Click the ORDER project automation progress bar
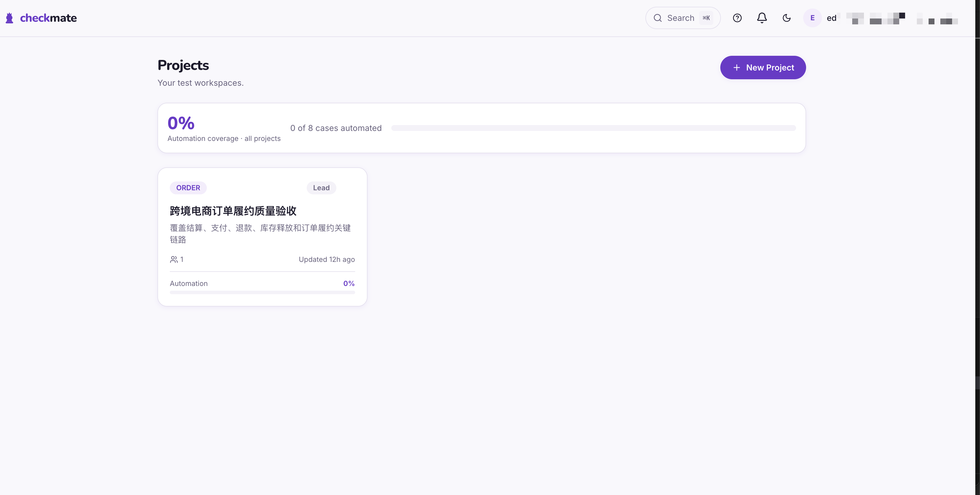The width and height of the screenshot is (980, 495). pos(262,292)
